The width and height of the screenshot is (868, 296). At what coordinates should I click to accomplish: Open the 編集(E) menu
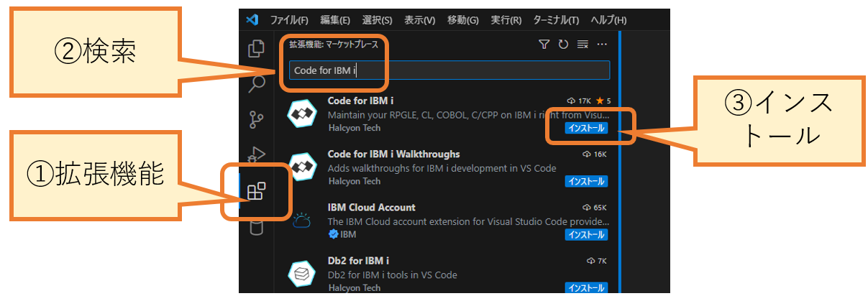tap(335, 20)
